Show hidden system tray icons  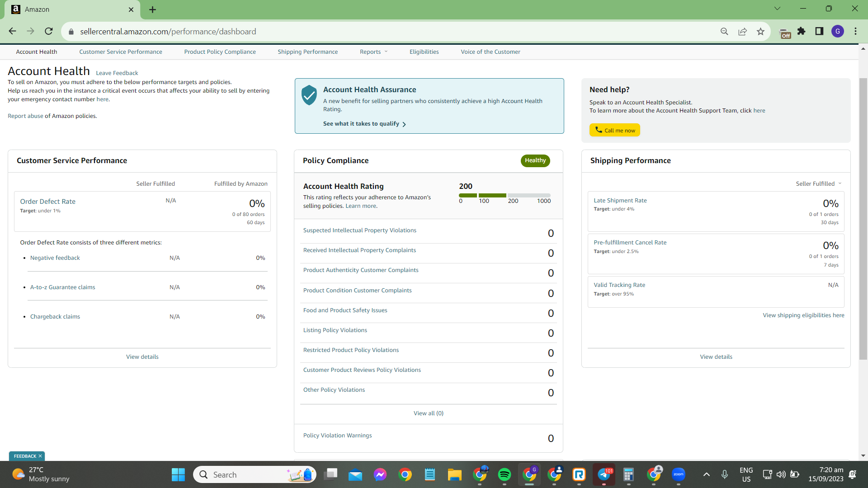[707, 474]
